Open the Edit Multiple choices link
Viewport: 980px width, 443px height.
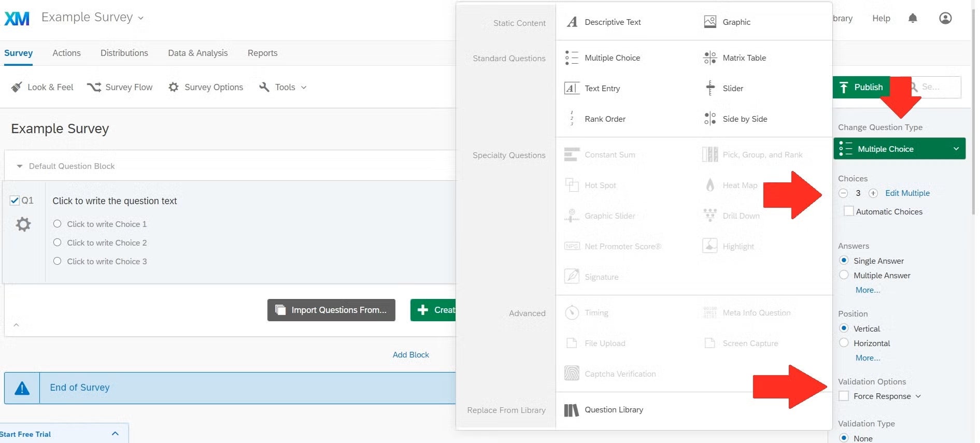(x=907, y=193)
